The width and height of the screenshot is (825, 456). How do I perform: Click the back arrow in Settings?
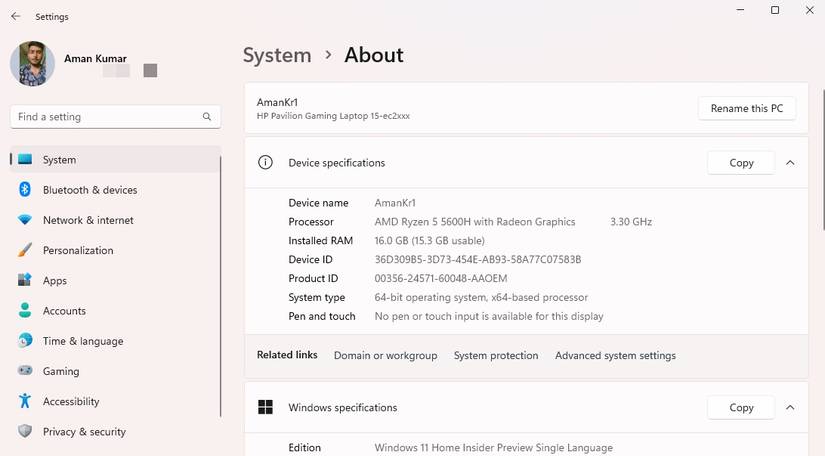[16, 16]
